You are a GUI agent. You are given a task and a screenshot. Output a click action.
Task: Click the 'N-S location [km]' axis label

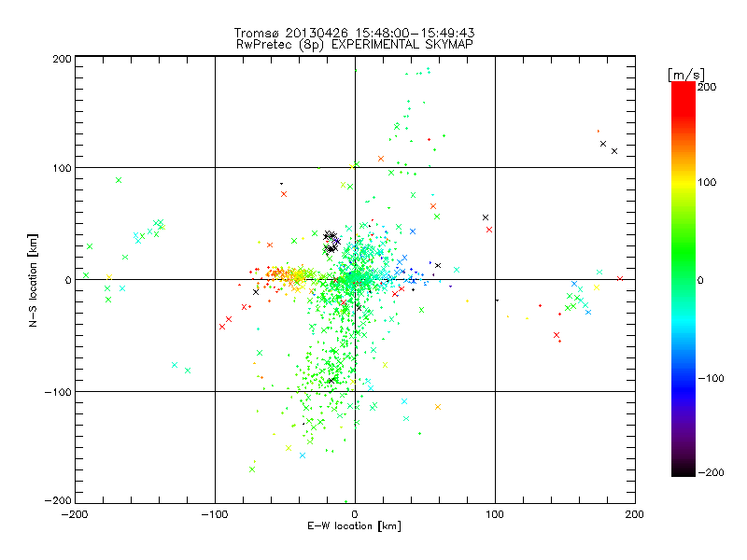(33, 281)
